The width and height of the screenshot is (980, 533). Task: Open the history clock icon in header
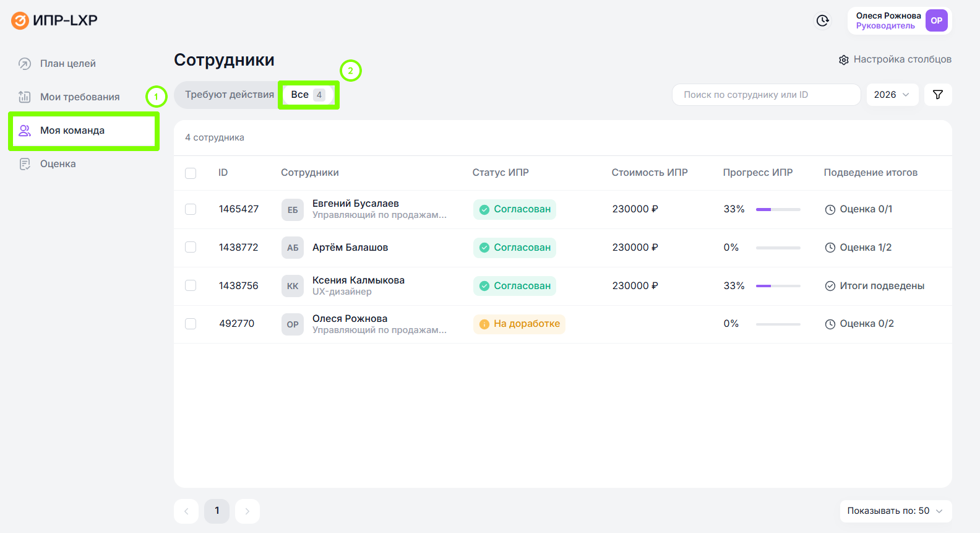822,20
